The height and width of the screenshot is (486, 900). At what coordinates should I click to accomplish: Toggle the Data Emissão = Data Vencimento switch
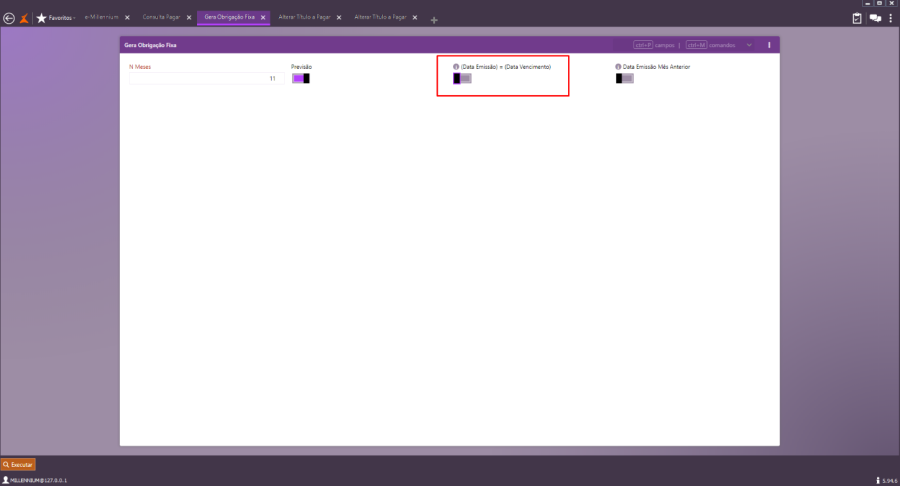pos(462,79)
